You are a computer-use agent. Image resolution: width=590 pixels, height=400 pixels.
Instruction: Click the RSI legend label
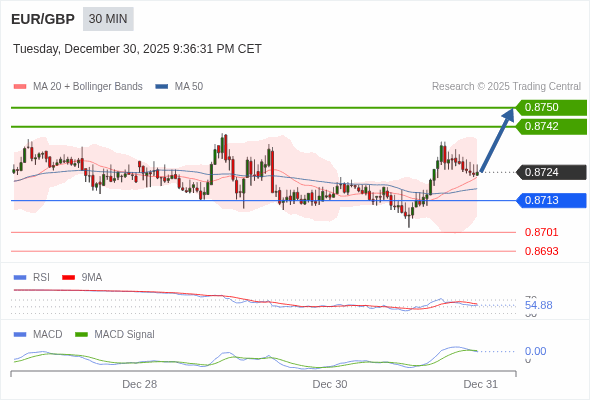[x=41, y=278]
